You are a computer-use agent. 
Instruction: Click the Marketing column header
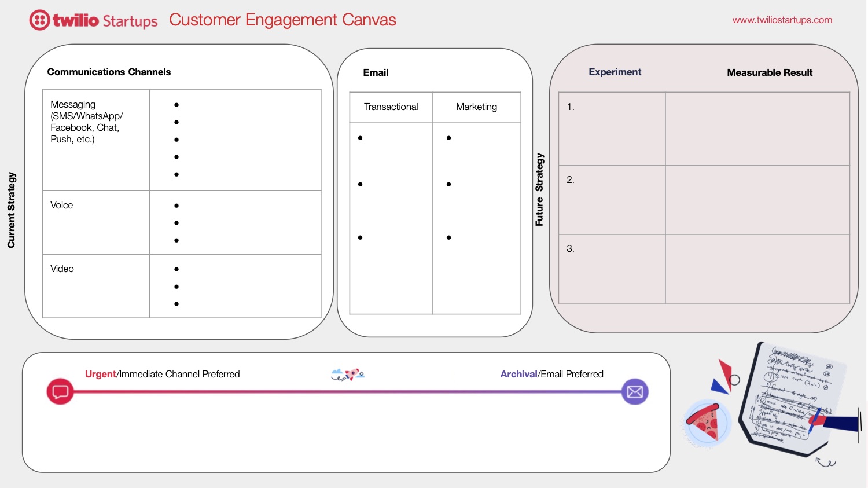[477, 107]
